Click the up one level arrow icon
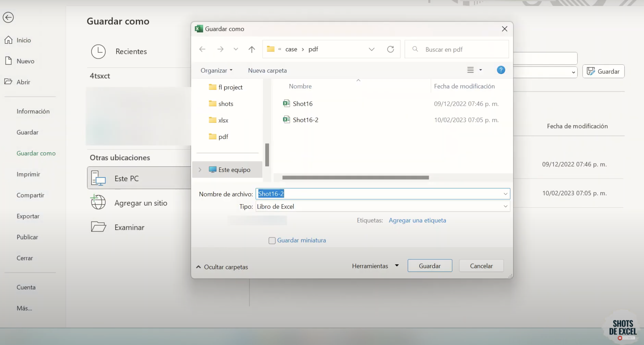Viewport: 644px width, 345px height. pyautogui.click(x=252, y=49)
